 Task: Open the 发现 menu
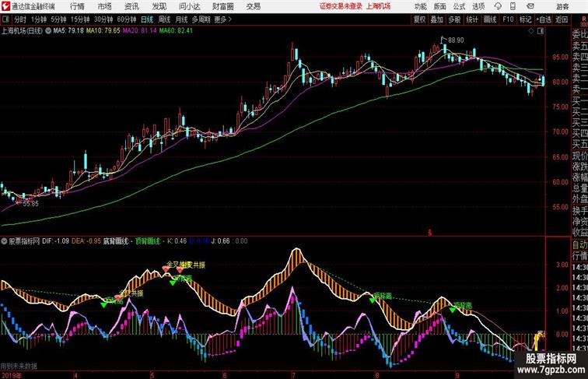pos(159,6)
